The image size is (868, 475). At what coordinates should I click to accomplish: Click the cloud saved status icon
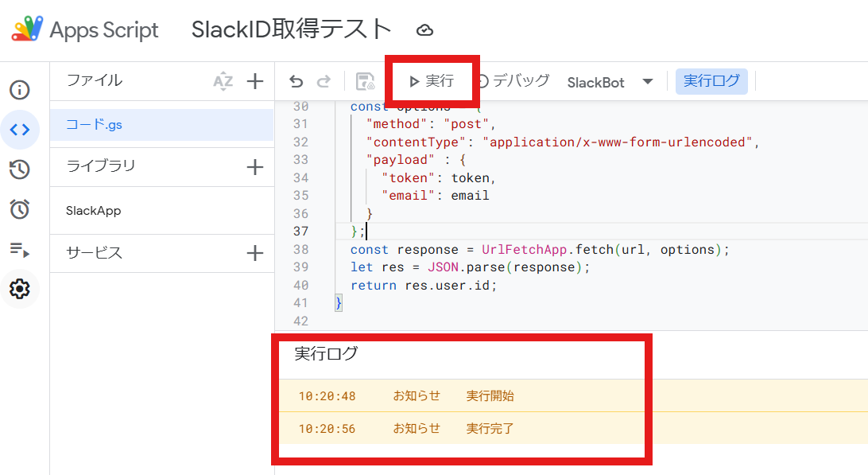click(x=424, y=30)
